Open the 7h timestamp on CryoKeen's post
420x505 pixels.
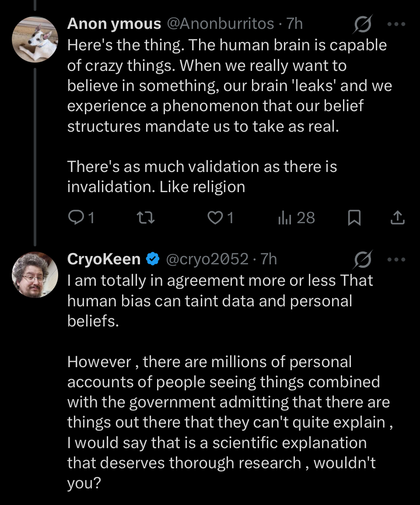point(269,260)
